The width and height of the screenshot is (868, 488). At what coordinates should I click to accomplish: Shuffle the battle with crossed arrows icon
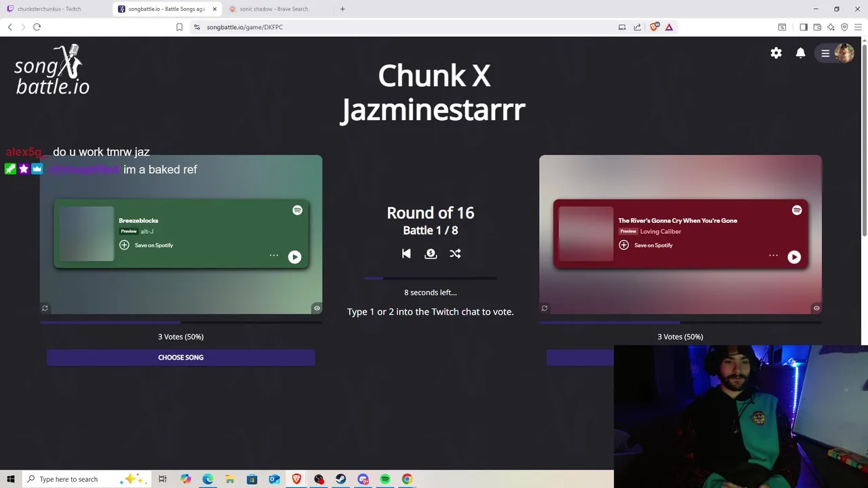455,253
